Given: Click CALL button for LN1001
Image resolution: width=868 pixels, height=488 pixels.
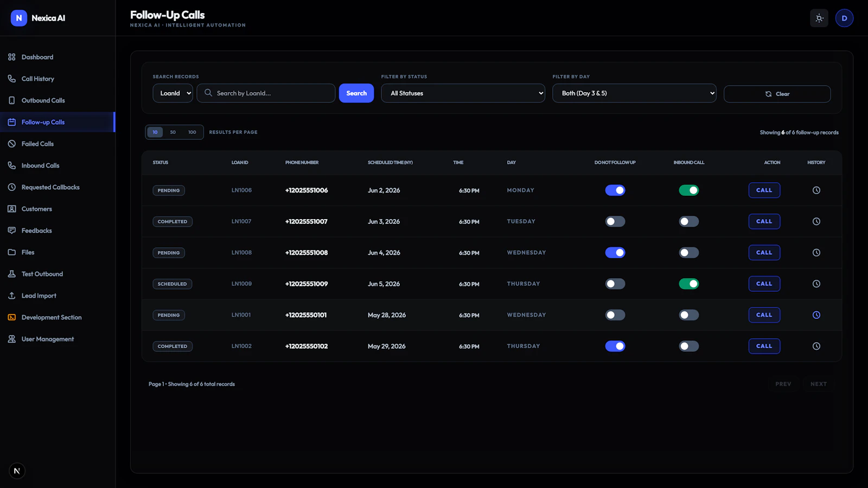Looking at the screenshot, I should [x=764, y=315].
